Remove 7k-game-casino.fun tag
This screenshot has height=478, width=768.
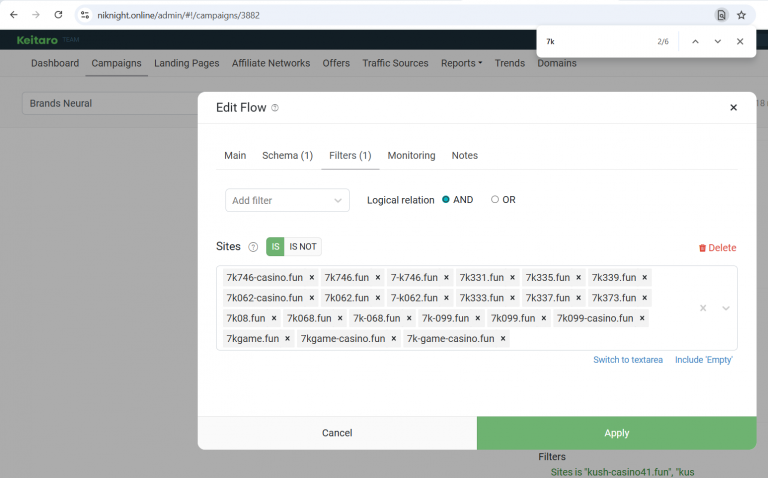(x=503, y=338)
